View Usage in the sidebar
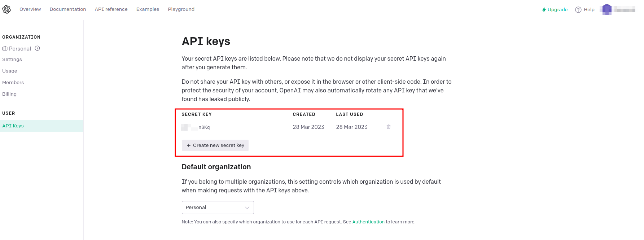 [10, 71]
